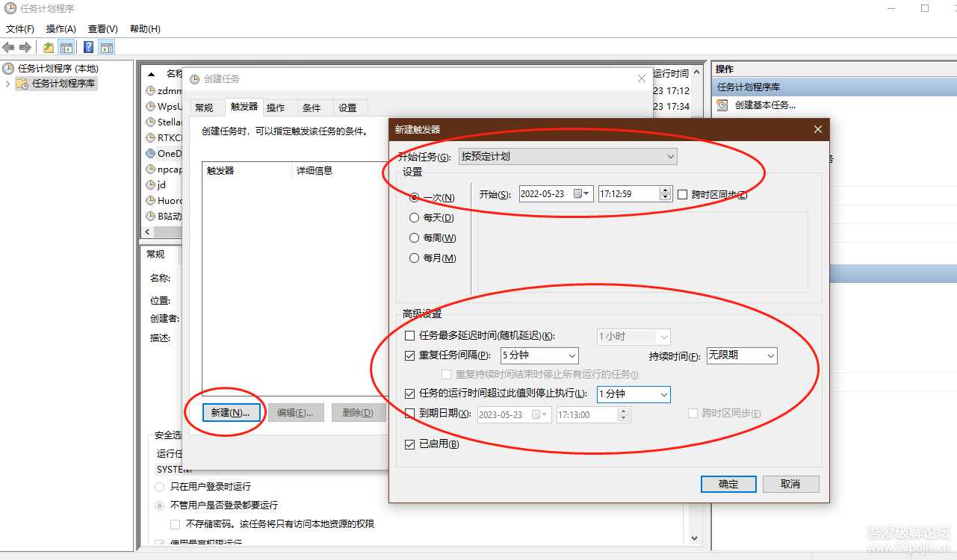The image size is (957, 560).
Task: Click the forward navigation arrow icon
Action: (25, 46)
